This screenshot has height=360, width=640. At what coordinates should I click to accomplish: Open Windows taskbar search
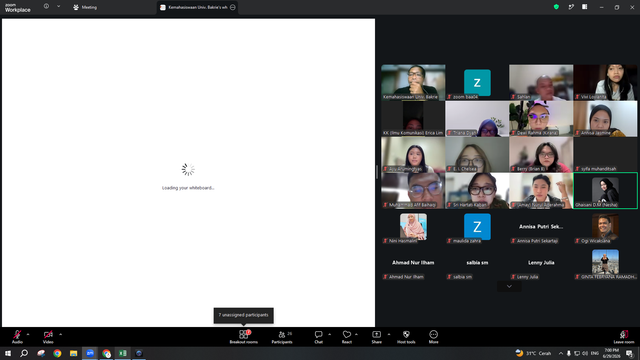point(24,353)
